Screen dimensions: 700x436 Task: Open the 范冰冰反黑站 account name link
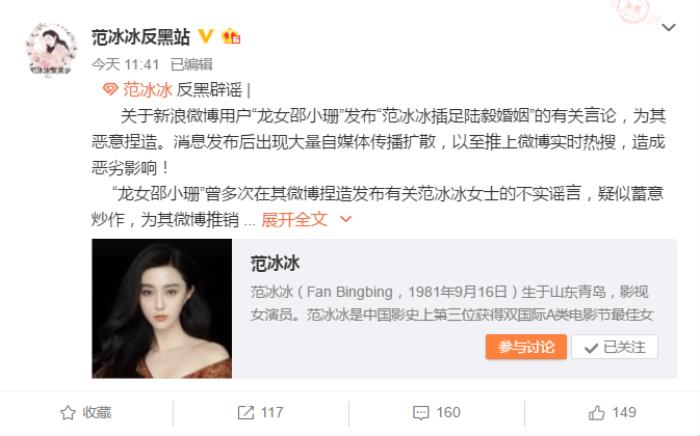(141, 37)
